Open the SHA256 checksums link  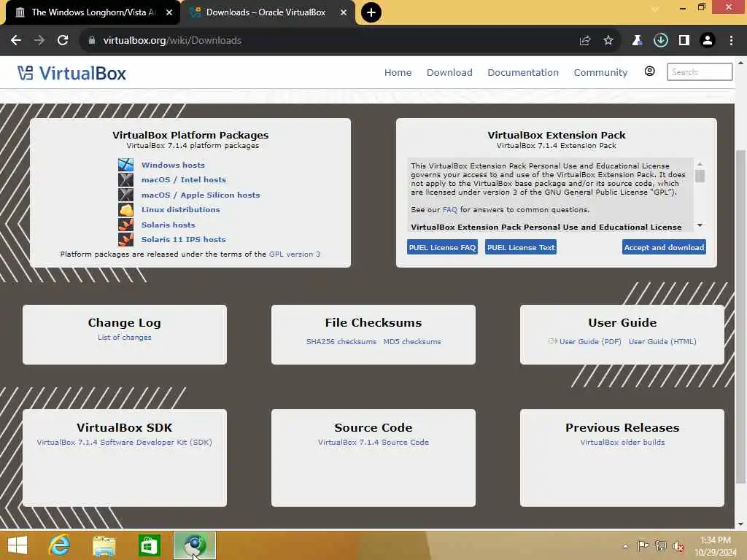point(341,341)
